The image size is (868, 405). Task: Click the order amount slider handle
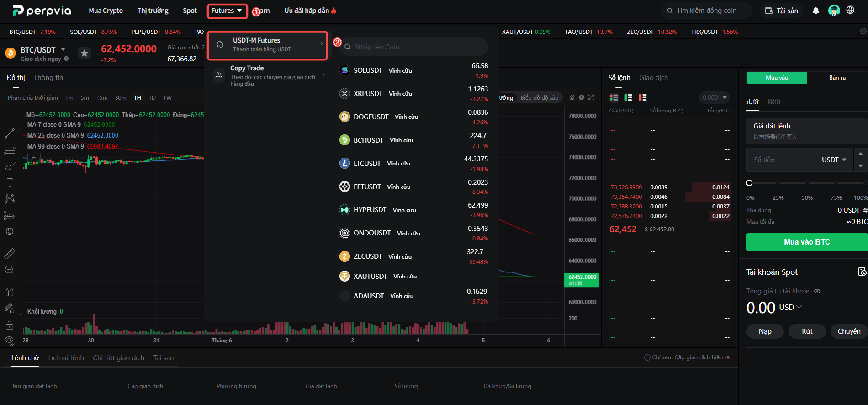coord(749,183)
